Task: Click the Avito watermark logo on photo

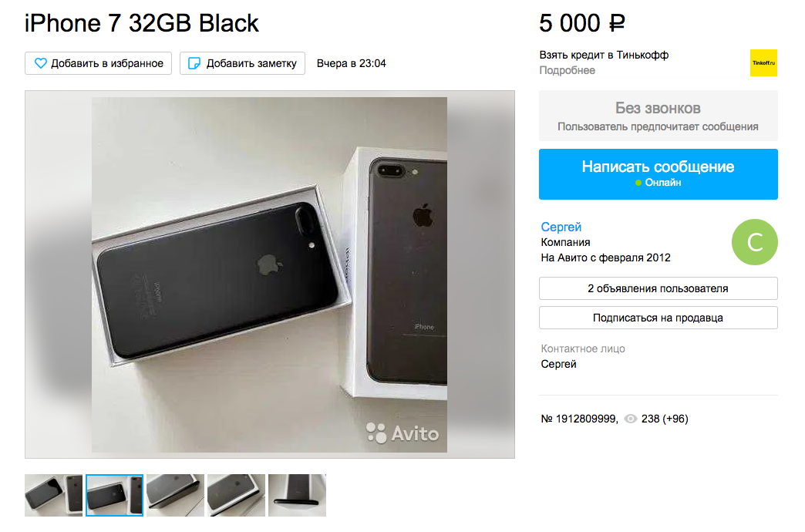Action: pyautogui.click(x=402, y=433)
